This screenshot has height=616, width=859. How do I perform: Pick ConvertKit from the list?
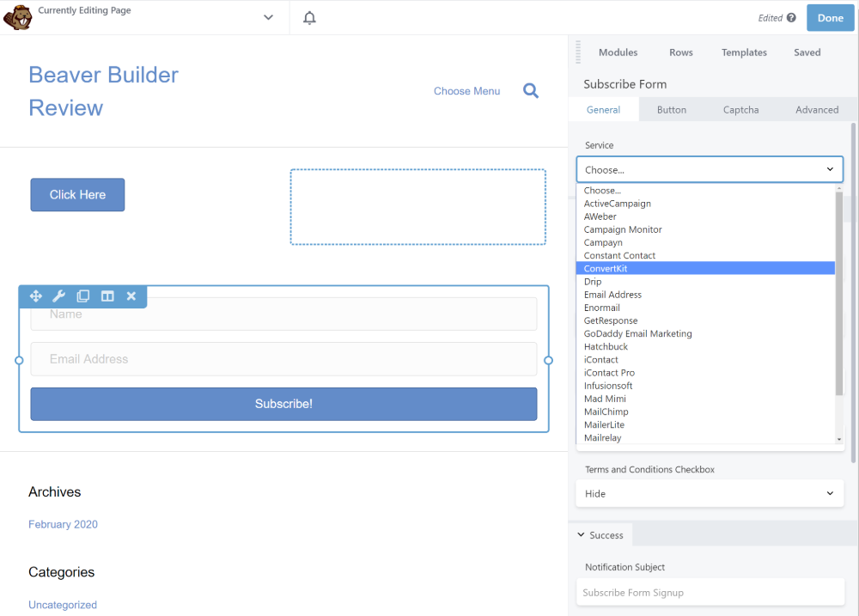(705, 269)
